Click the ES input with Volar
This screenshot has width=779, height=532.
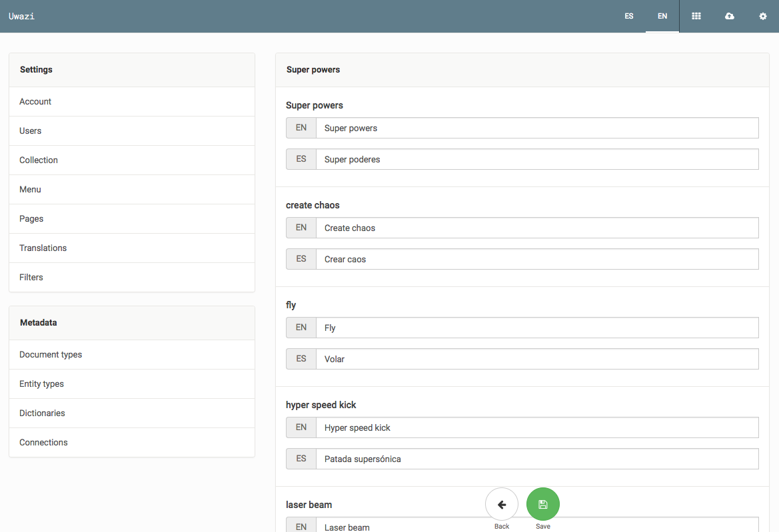click(x=536, y=359)
